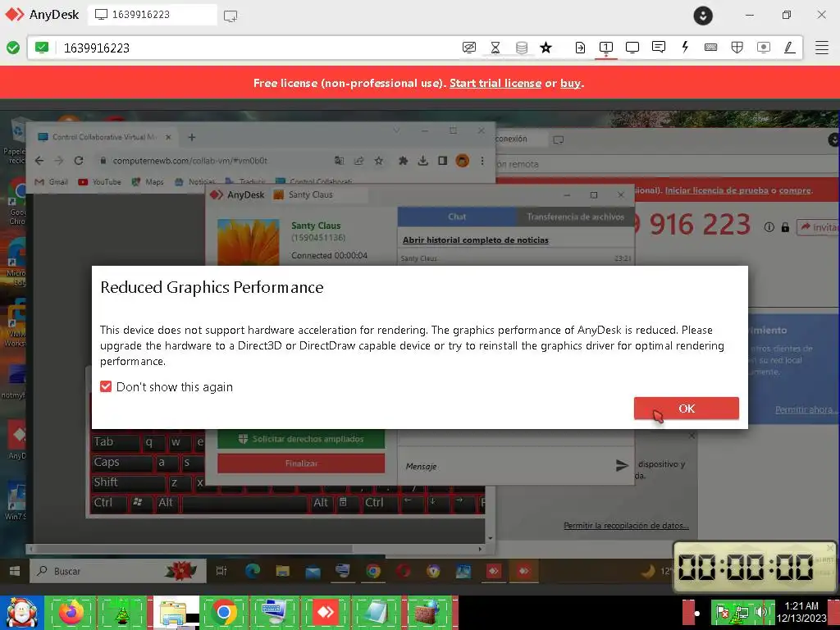This screenshot has height=630, width=840.
Task: Click green connection status check icon
Action: [x=13, y=48]
